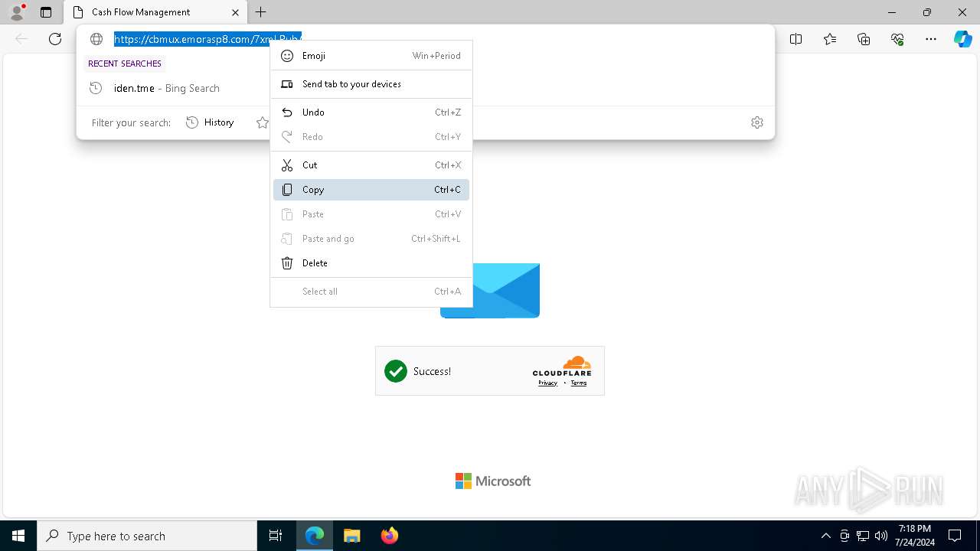Open Browser essentials heart icon

(x=897, y=39)
